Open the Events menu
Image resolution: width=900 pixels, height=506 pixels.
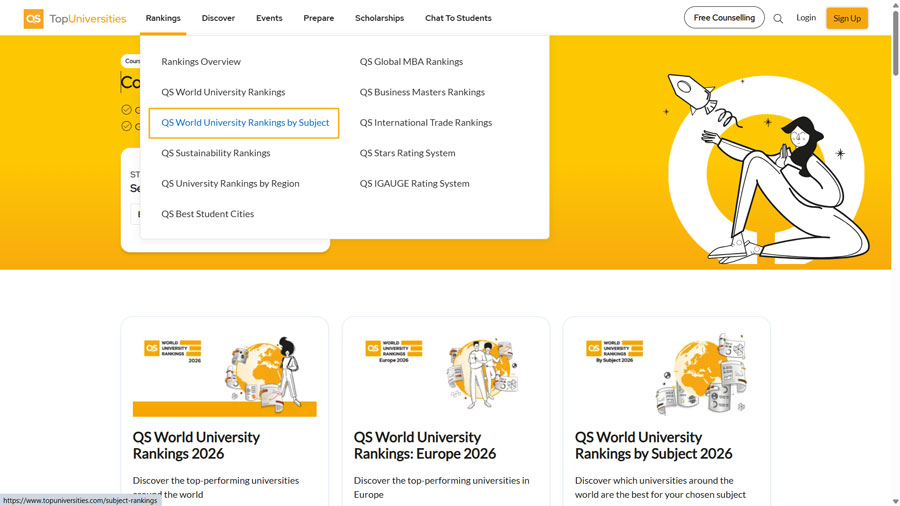click(269, 18)
